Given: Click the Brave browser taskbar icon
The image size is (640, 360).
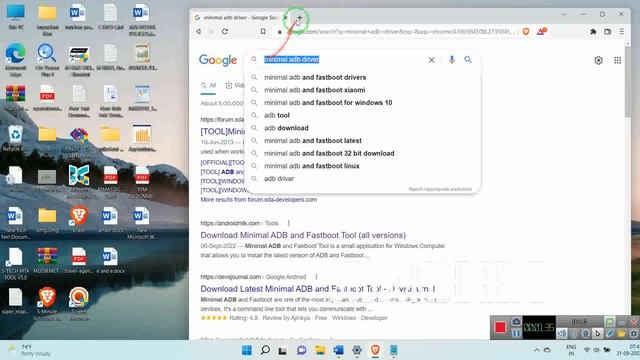Looking at the screenshot, I should [375, 350].
